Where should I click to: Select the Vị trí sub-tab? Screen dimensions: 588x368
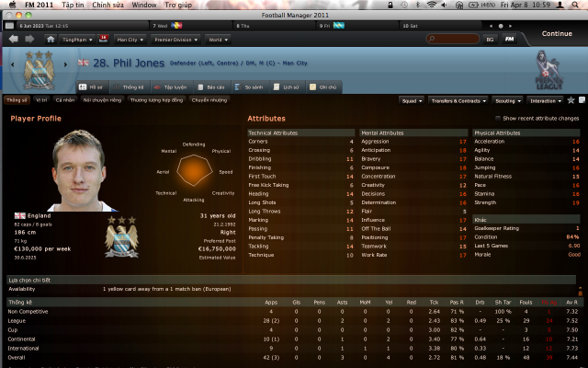[41, 100]
